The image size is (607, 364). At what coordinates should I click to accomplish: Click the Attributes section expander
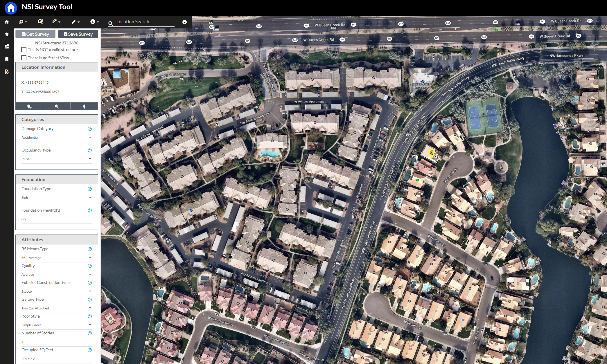[57, 240]
